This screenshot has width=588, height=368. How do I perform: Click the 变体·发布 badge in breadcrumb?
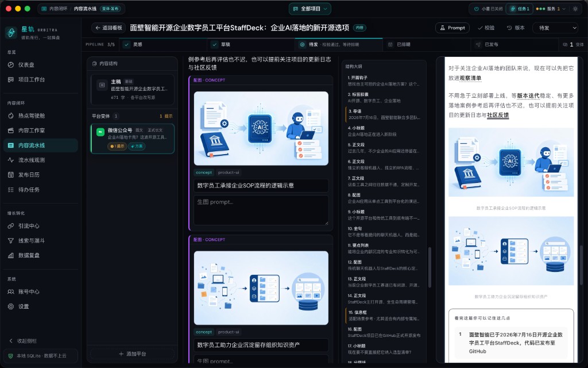pos(111,9)
